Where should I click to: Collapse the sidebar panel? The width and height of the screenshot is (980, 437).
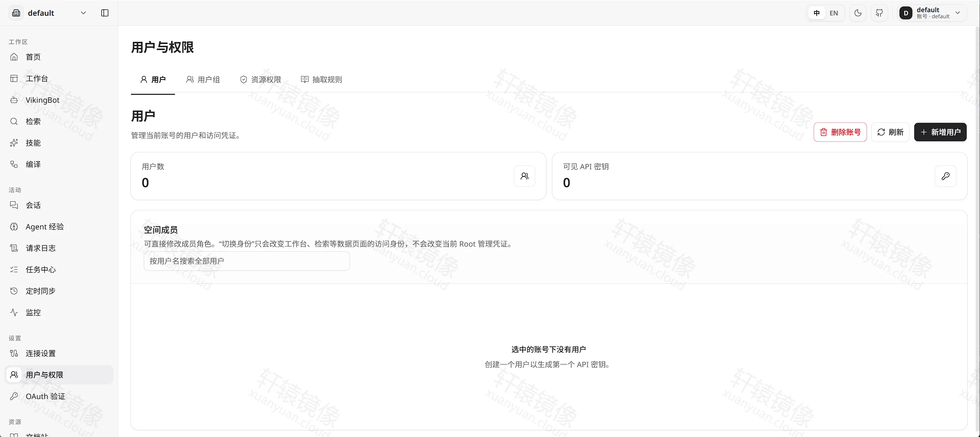[x=105, y=13]
